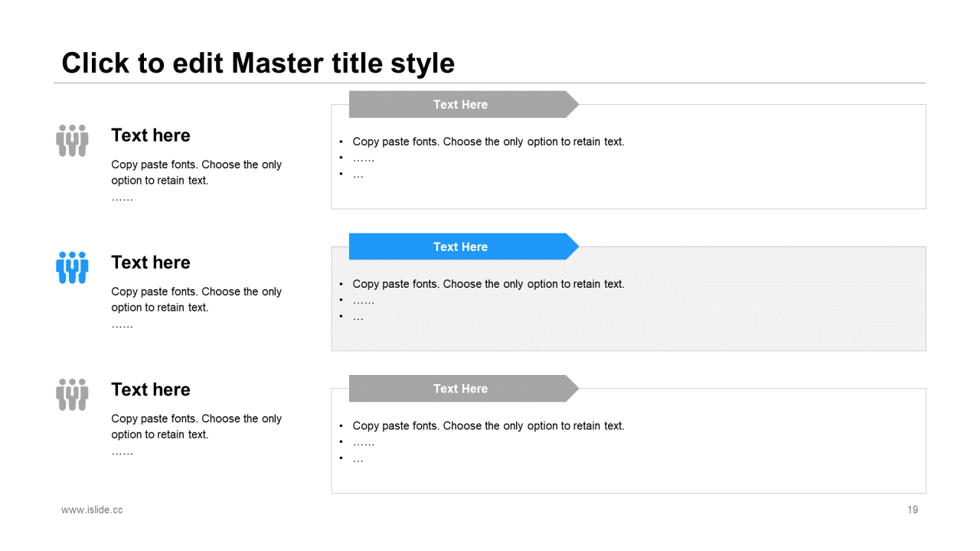
Task: Select the middle 'Text here' heading beside blue icon
Action: (x=151, y=262)
